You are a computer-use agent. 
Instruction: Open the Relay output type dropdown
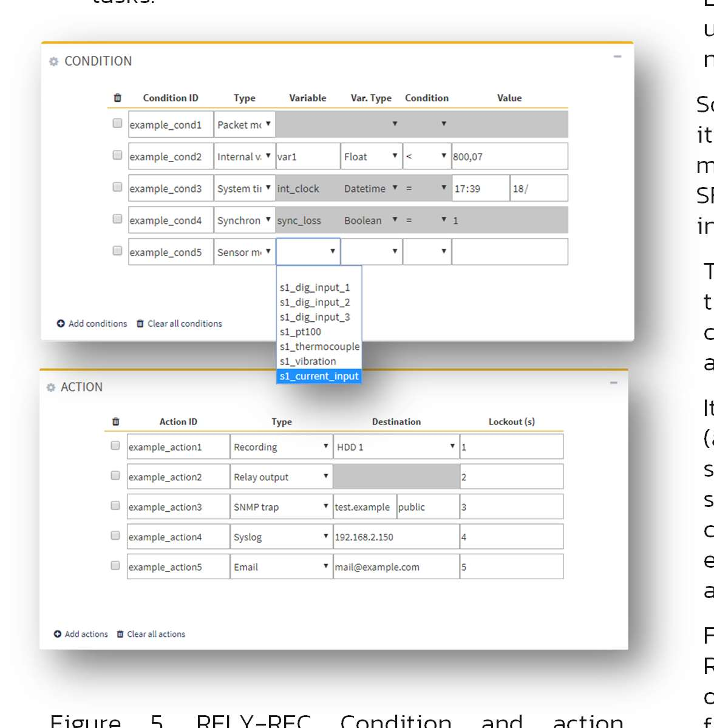pos(281,477)
